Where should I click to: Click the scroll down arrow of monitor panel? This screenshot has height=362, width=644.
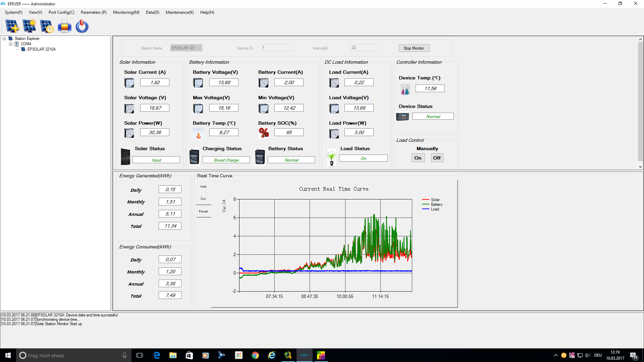[x=640, y=167]
